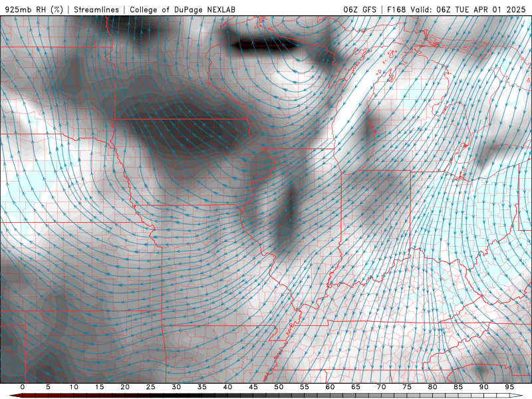532x399 pixels.
Task: Click the '75' colorbar scale label
Action: coord(407,387)
